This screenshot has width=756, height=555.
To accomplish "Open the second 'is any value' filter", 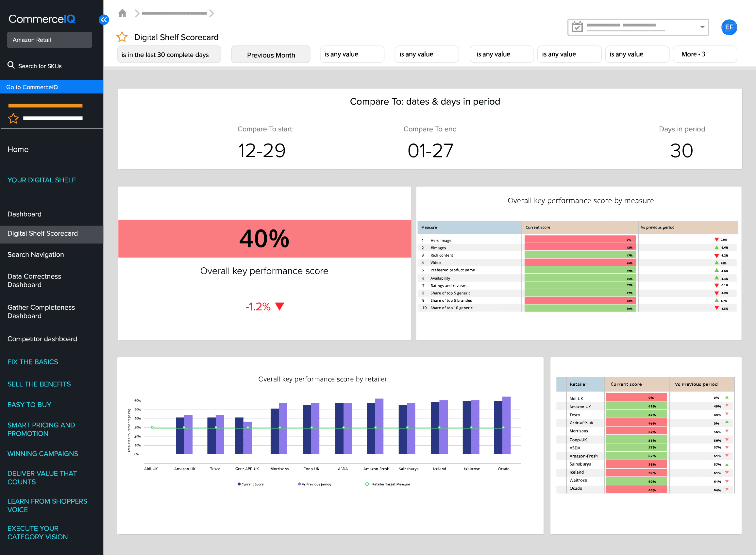I will 427,54.
